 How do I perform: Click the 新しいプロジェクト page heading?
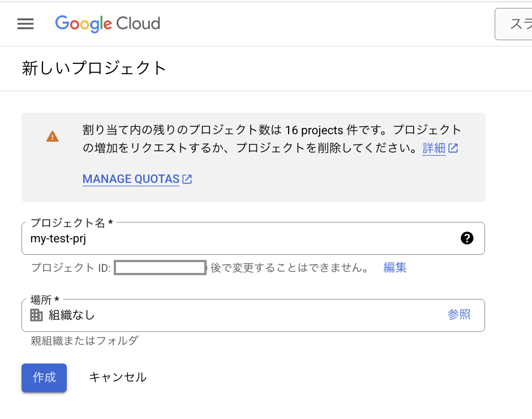[95, 69]
